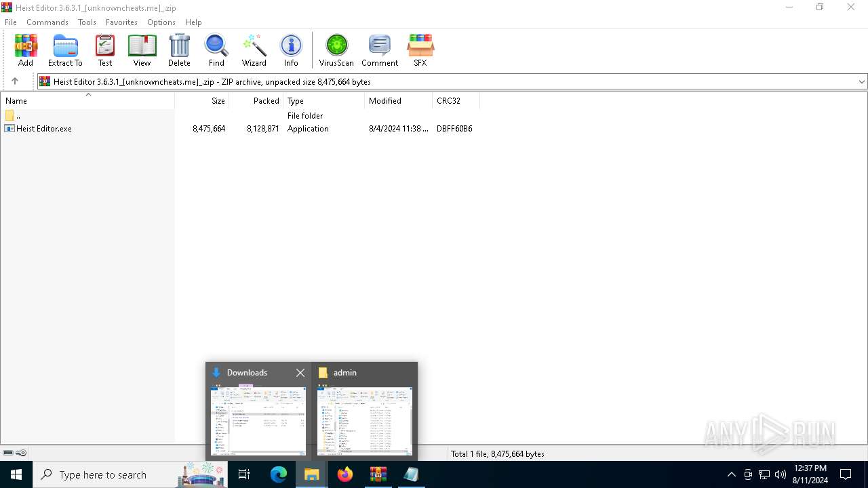Click the network tray icon
Screen dimensions: 868x488
[764, 474]
